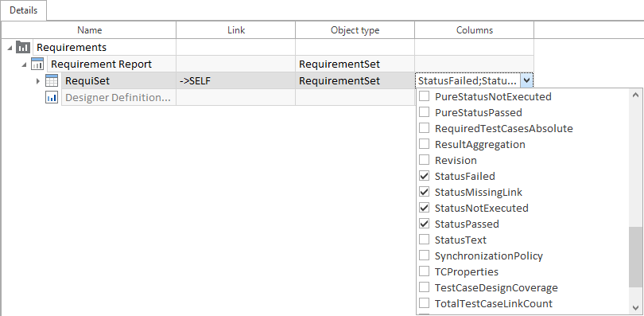Click the Requirement Report icon
Viewport: 644px width, 316px height.
click(x=37, y=64)
